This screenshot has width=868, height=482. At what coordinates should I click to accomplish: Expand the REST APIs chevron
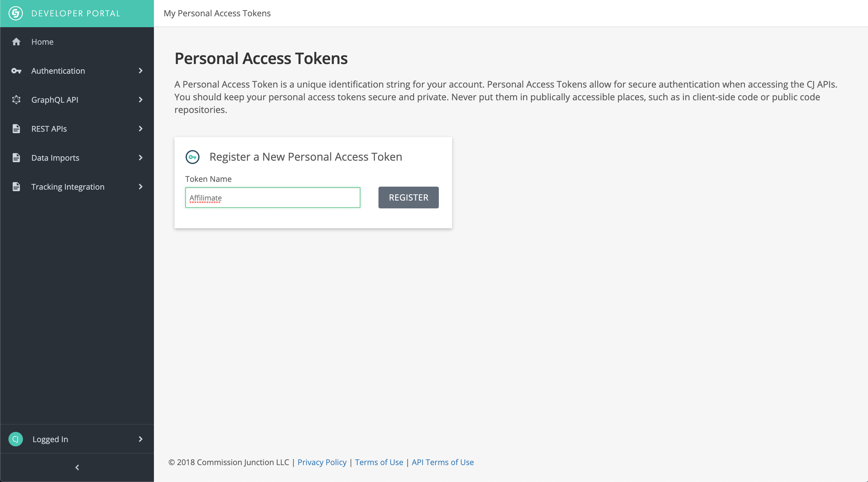pyautogui.click(x=141, y=129)
